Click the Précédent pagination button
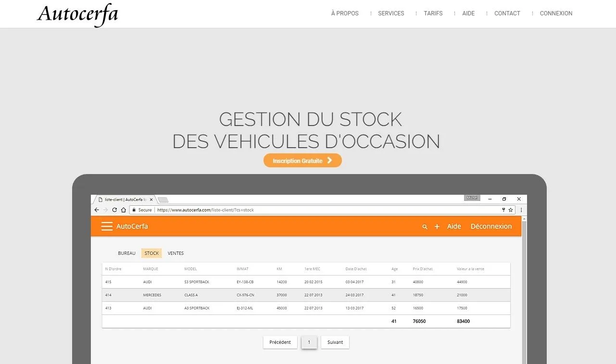The image size is (616, 364). pyautogui.click(x=280, y=342)
